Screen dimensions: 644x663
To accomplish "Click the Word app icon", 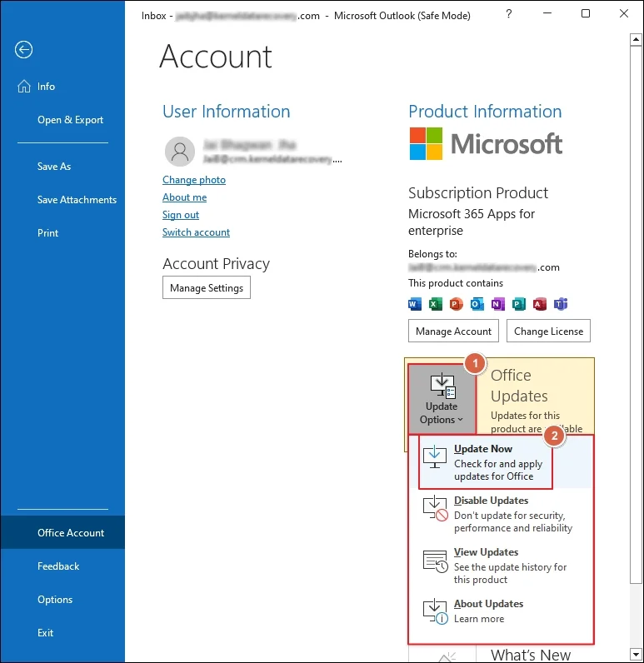I will [x=415, y=304].
